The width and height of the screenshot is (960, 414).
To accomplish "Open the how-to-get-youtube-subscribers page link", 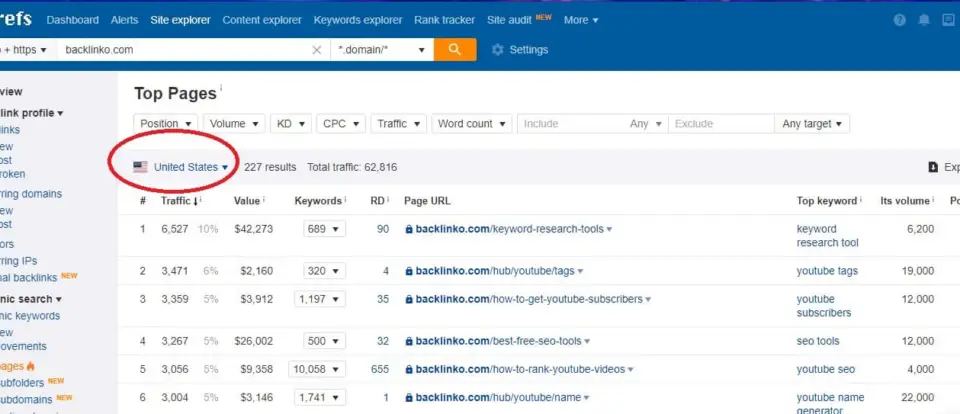I will (529, 299).
